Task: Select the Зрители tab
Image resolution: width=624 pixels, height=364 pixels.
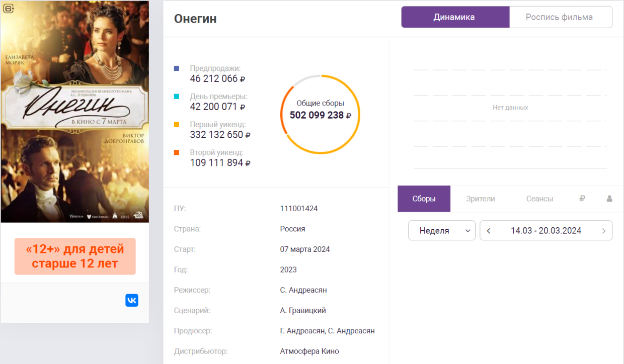Action: (x=481, y=199)
